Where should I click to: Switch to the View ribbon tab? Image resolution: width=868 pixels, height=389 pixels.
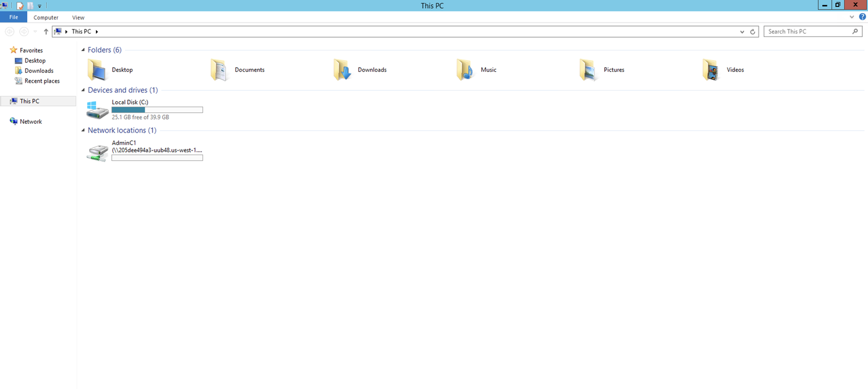pyautogui.click(x=78, y=18)
